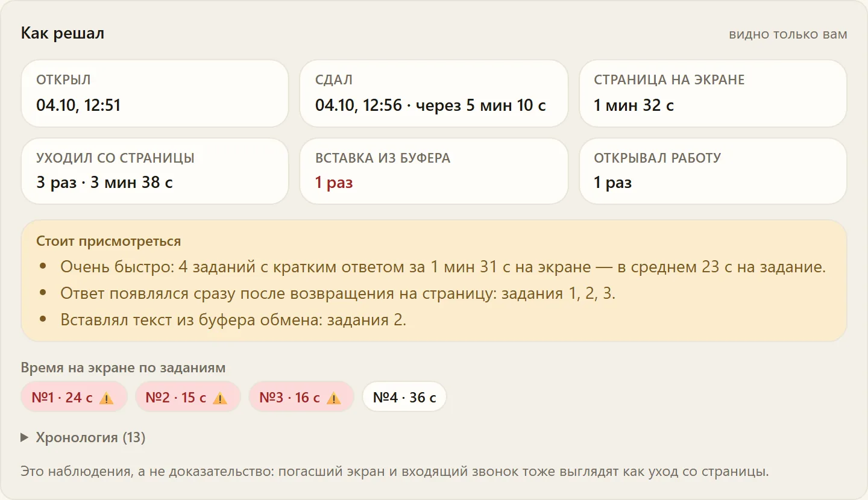Screen dimensions: 868x500
Task: Click the СДАЛ card label
Action: coord(334,80)
